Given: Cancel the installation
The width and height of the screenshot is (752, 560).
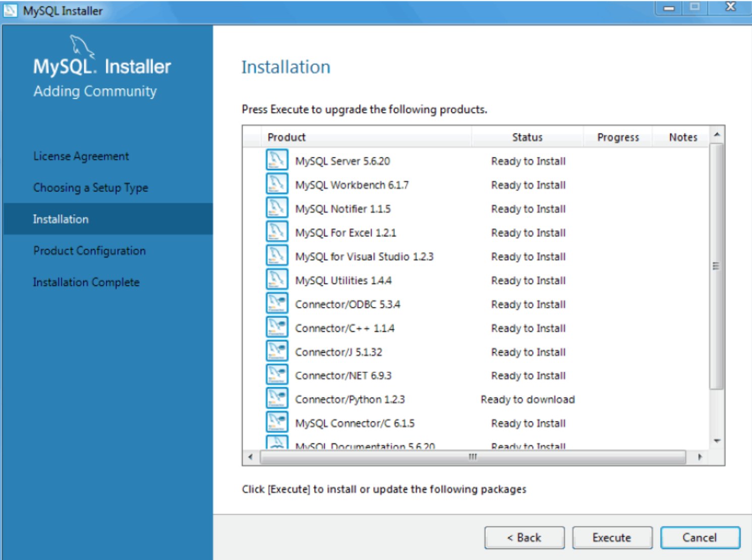Looking at the screenshot, I should (x=699, y=537).
